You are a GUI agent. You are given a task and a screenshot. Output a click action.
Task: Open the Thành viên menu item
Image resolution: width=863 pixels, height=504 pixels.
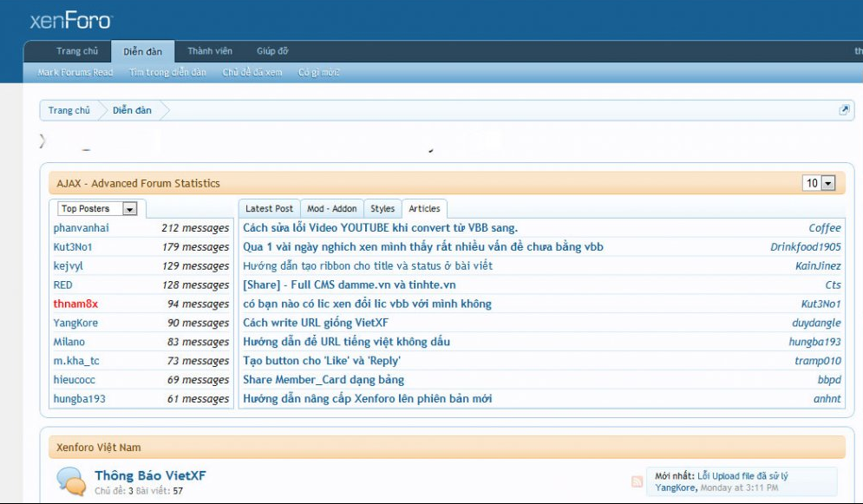210,51
